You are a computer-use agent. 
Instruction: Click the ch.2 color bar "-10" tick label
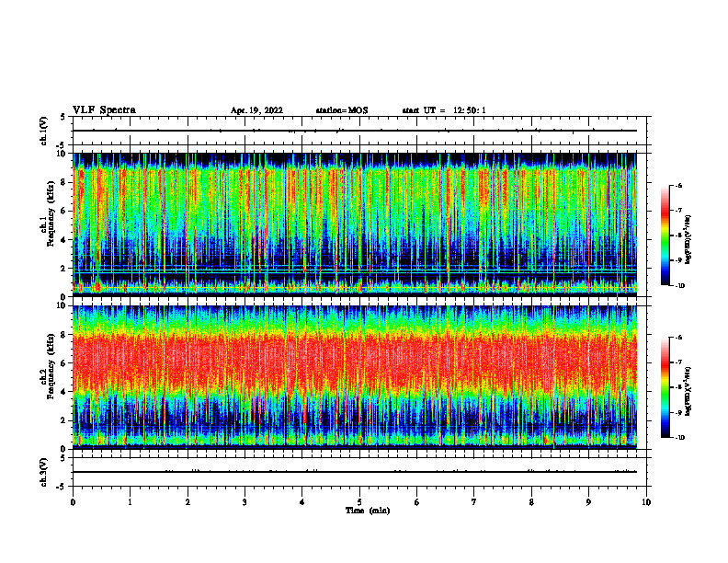pos(679,438)
